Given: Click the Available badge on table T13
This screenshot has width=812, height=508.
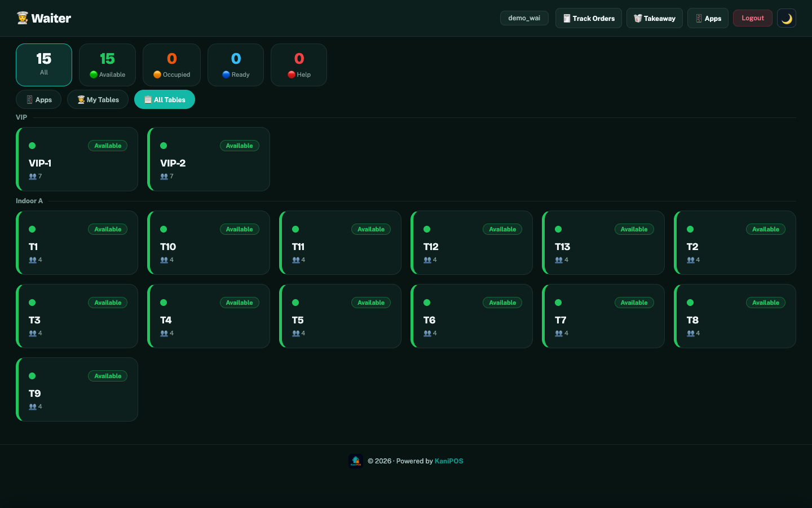Looking at the screenshot, I should pos(634,229).
